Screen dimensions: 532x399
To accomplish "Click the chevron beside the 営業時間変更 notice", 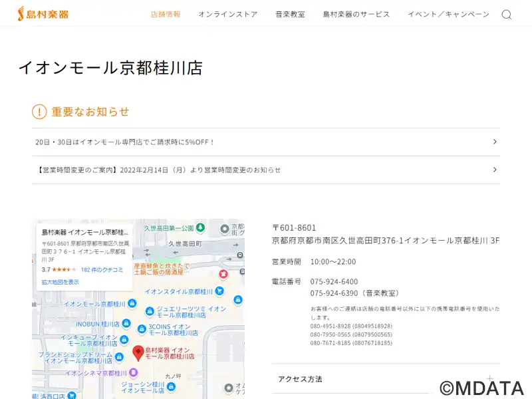I will 495,170.
